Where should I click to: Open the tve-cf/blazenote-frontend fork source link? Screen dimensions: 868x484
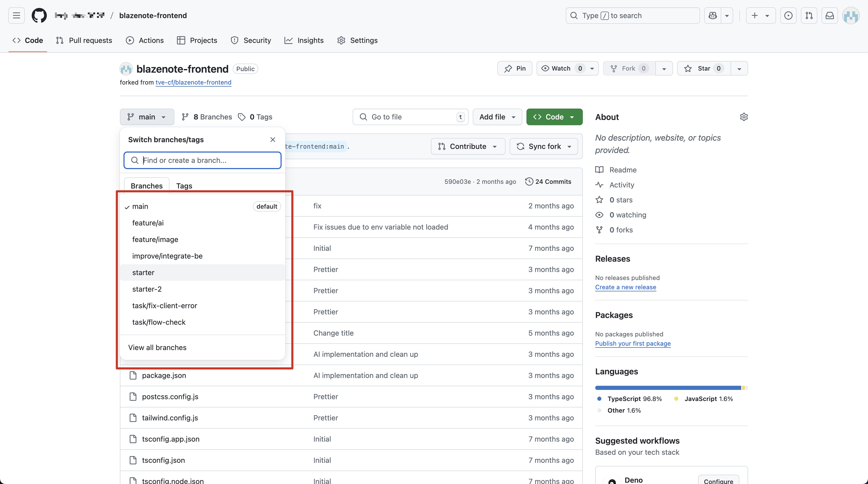click(193, 82)
